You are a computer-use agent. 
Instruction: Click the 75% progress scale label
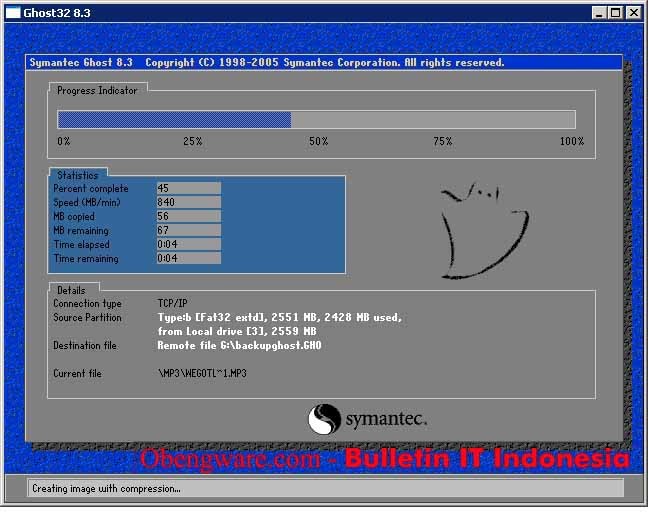(443, 141)
